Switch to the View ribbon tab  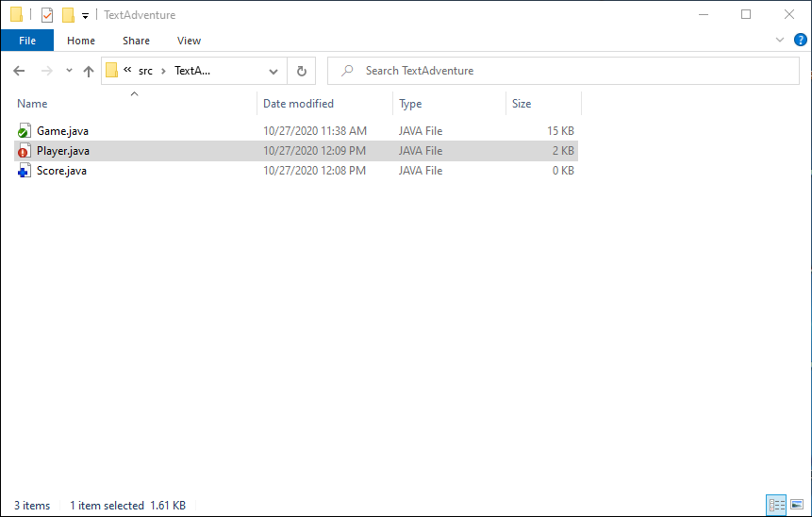[x=189, y=41]
